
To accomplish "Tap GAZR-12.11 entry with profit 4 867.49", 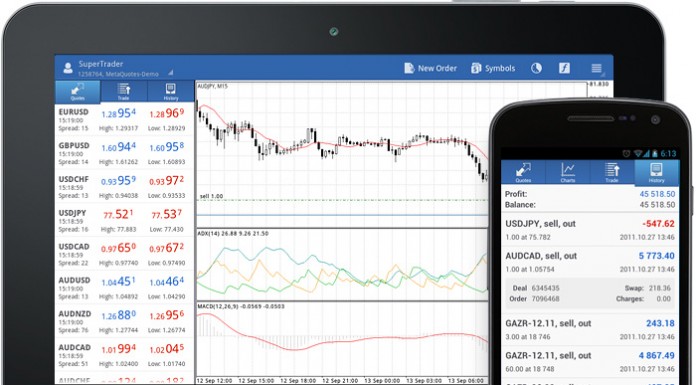I will 590,361.
